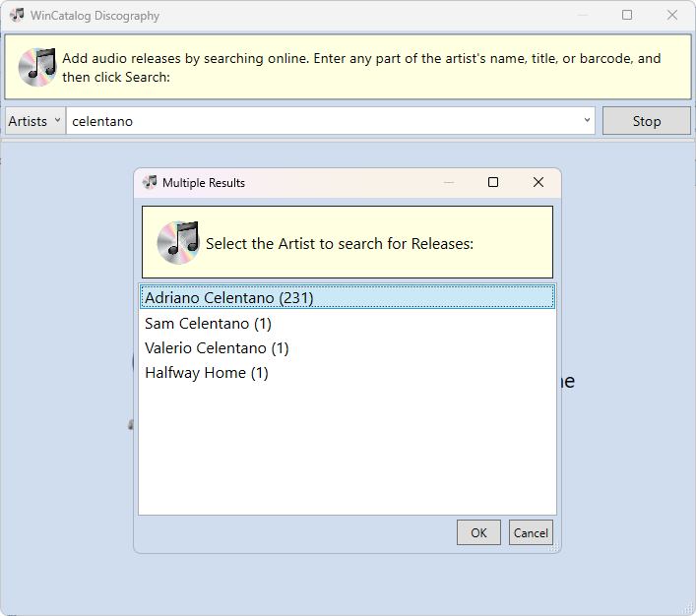This screenshot has height=616, width=696.
Task: Click the CD icon in the dialog banner
Action: click(x=177, y=242)
